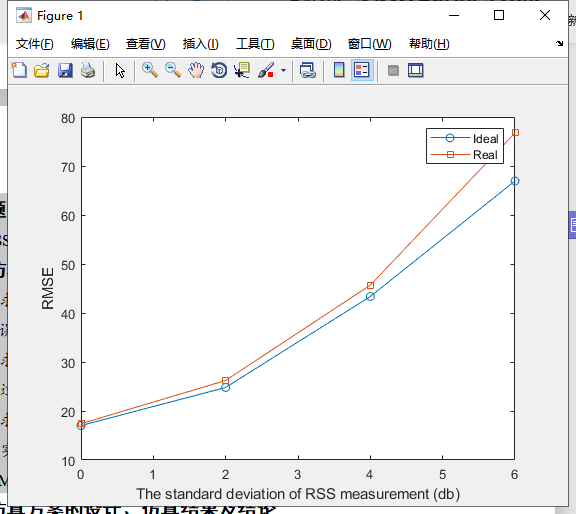Click the RMSE y-axis label
The height and width of the screenshot is (514, 576).
point(48,288)
